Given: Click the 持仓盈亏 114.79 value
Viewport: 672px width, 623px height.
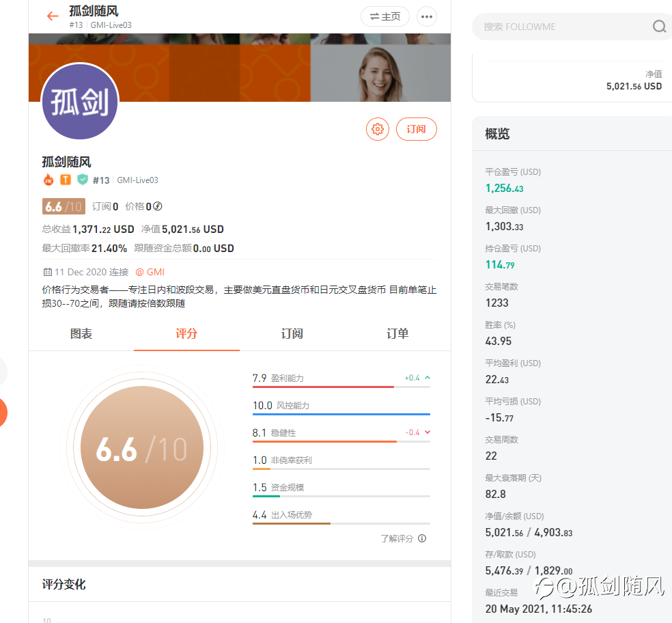Looking at the screenshot, I should (500, 264).
